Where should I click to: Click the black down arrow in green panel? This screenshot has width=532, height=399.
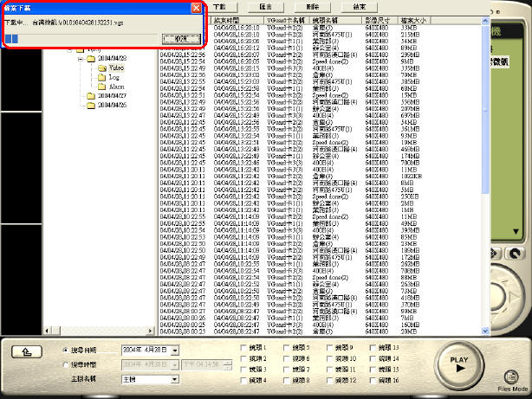pyautogui.click(x=516, y=232)
